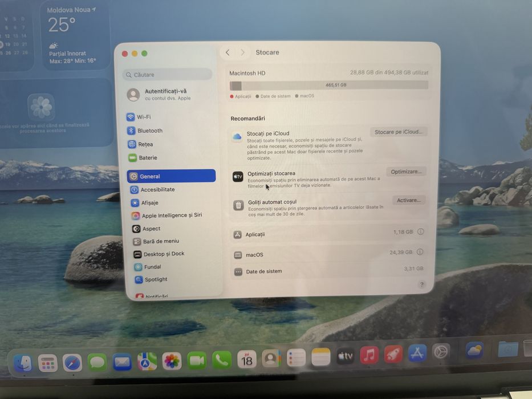The height and width of the screenshot is (399, 532).
Task: Select the Aplicații storage category row
Action: point(328,234)
